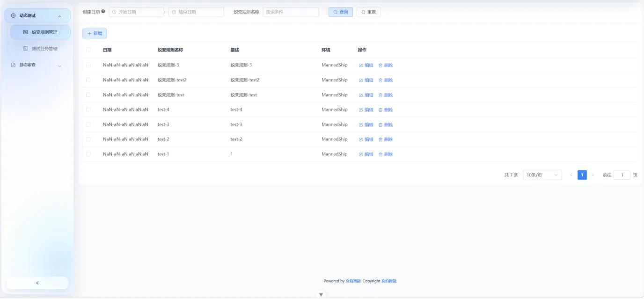Expand the 静态审查 menu chevron
Screen dimensions: 644x299
pos(59,66)
